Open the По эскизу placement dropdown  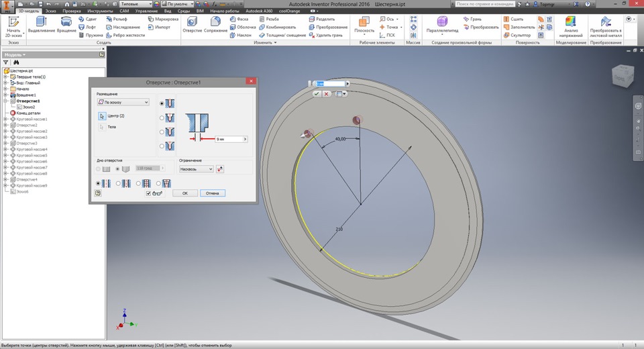(x=123, y=103)
